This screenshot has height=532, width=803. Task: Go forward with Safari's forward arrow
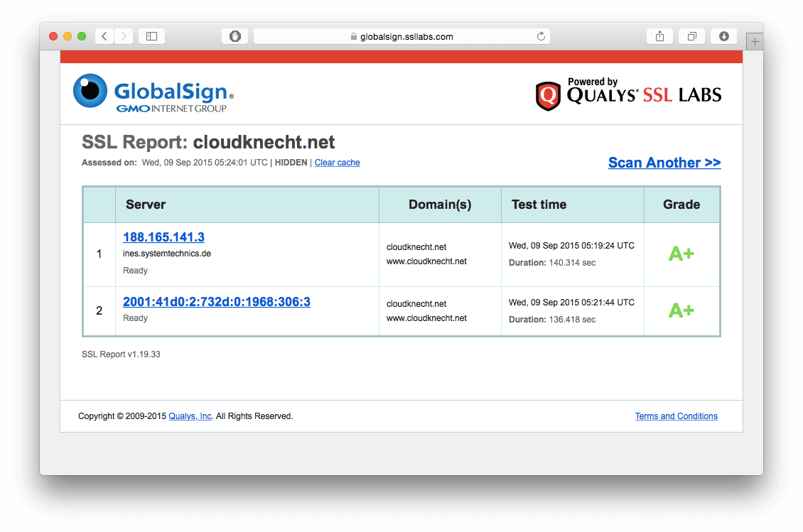[x=124, y=36]
